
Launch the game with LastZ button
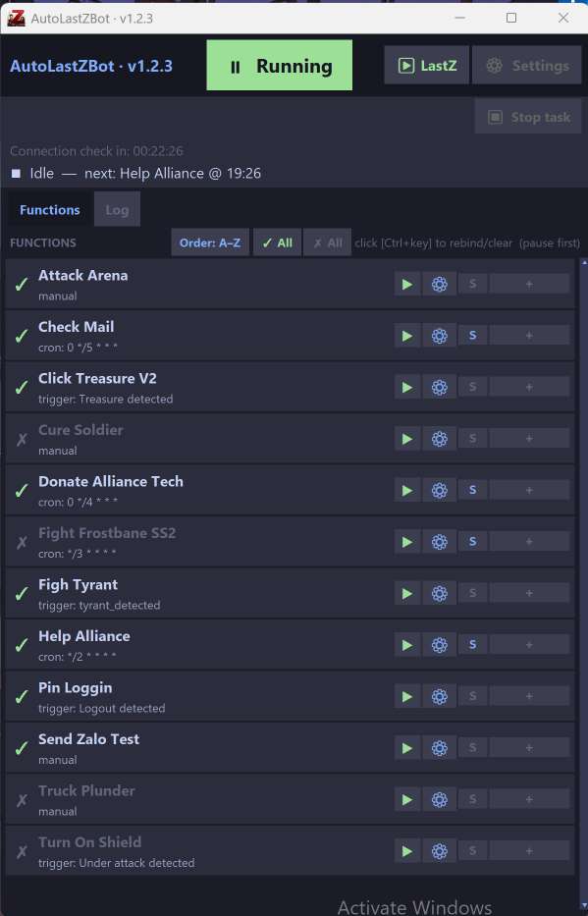click(426, 66)
